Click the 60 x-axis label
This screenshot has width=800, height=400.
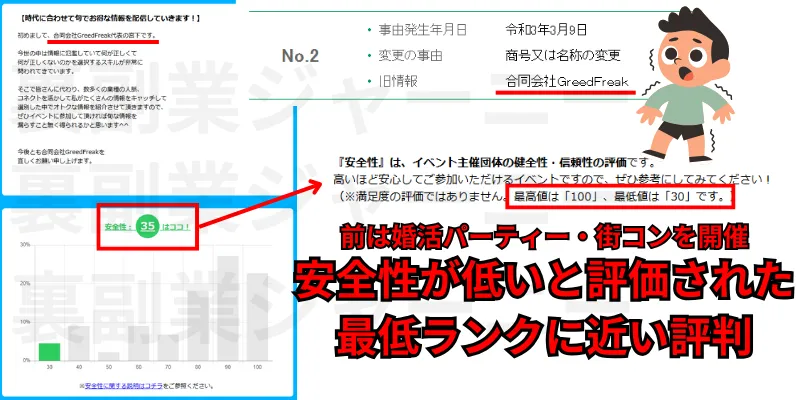click(138, 367)
